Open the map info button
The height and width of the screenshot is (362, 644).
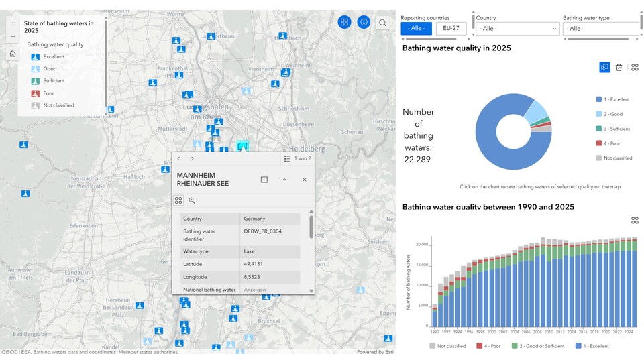click(364, 22)
